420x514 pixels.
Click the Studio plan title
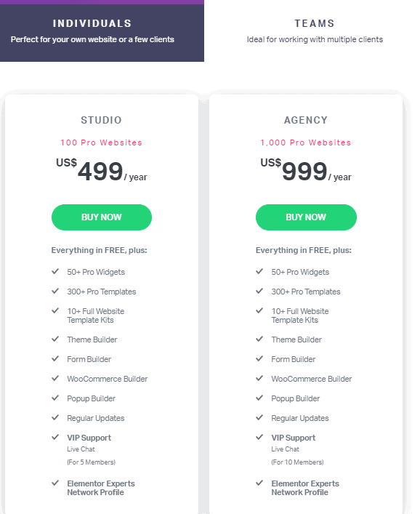102,120
